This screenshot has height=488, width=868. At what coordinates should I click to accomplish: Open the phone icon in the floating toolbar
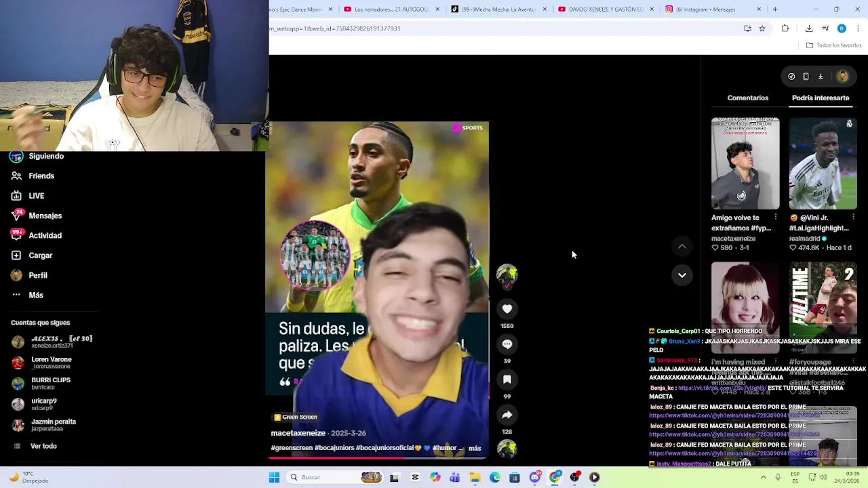[806, 77]
